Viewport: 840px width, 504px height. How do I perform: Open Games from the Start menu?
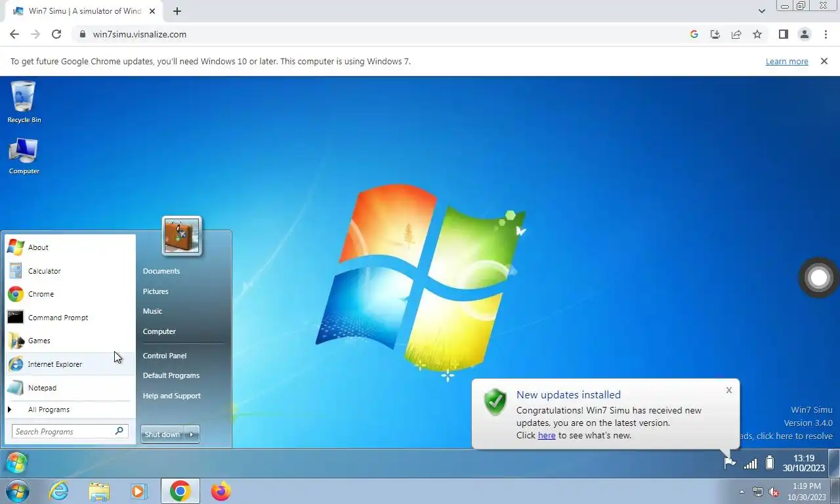70,341
